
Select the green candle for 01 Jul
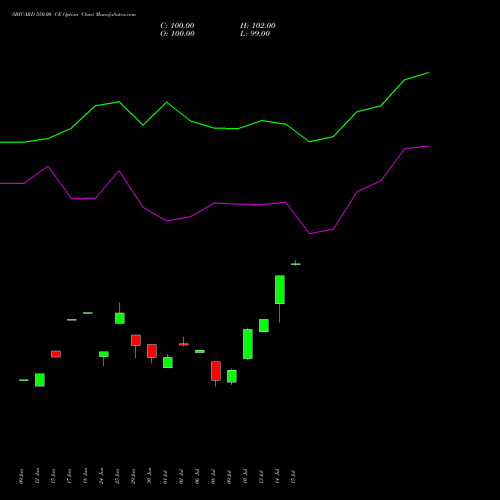tap(168, 363)
